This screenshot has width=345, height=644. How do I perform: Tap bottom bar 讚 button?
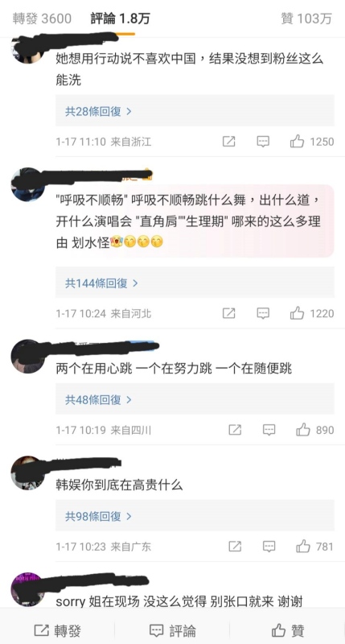click(288, 630)
